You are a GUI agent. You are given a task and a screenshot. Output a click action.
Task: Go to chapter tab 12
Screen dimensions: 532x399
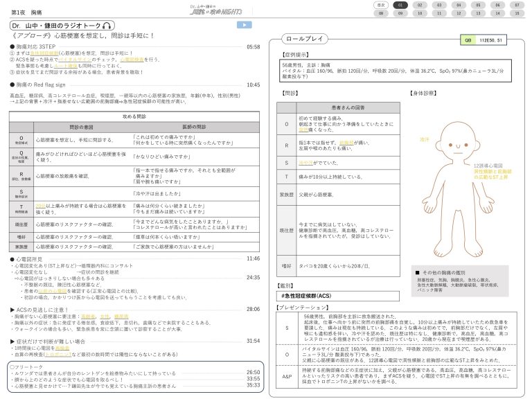point(459,13)
